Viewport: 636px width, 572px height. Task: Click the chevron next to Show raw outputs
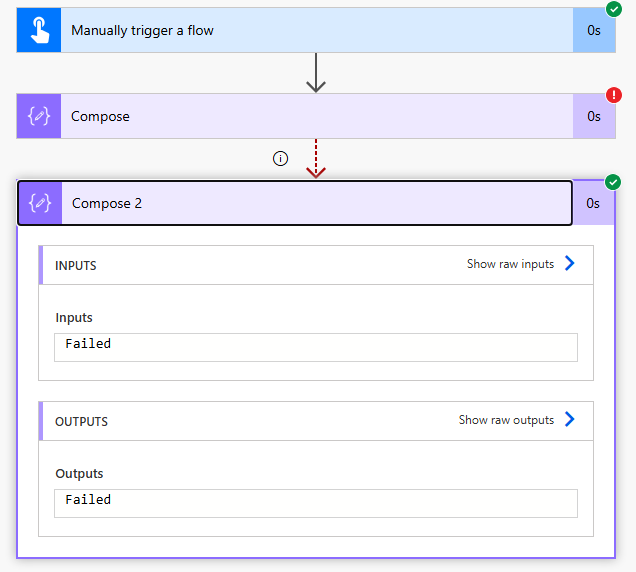coord(570,420)
